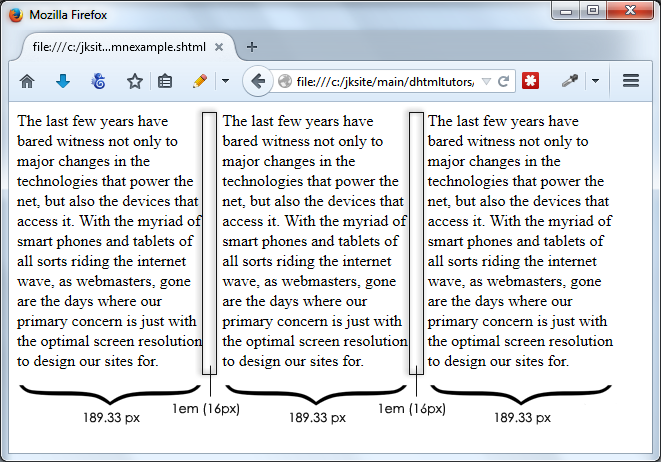Click the globe site identity icon

click(285, 81)
